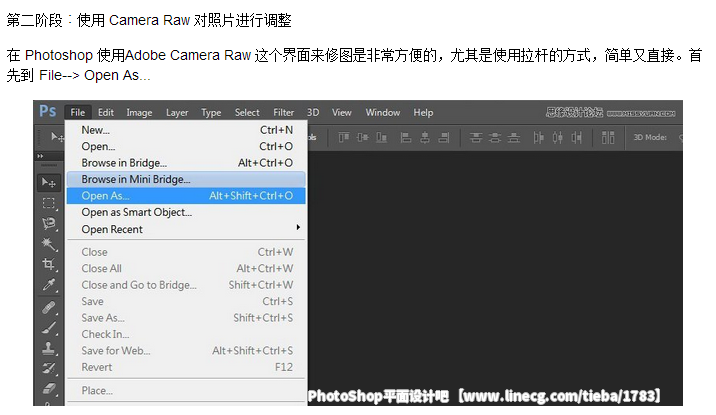The image size is (716, 415).
Task: Open the Layer menu
Action: [177, 112]
